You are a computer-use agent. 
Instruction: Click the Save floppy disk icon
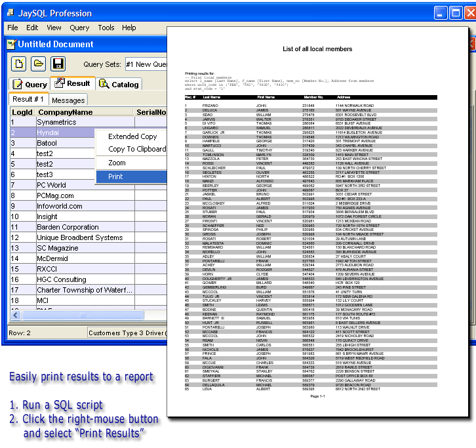click(x=58, y=64)
